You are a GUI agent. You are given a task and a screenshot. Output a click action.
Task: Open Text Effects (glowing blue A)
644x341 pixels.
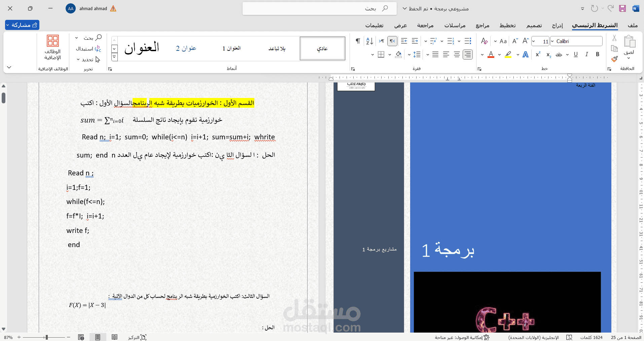pyautogui.click(x=526, y=55)
